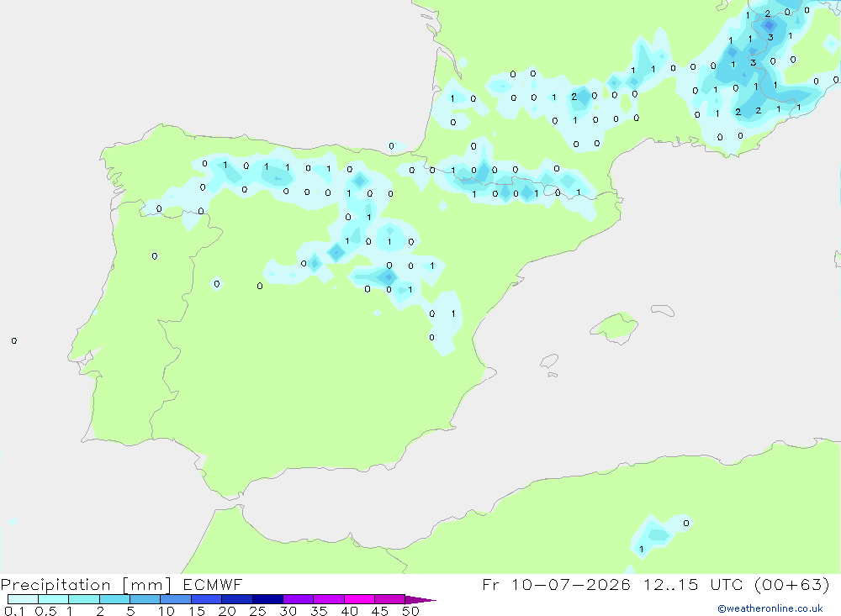Click the 'Fr 10-07-2026' date text
This screenshot has width=841, height=616.
point(556,584)
